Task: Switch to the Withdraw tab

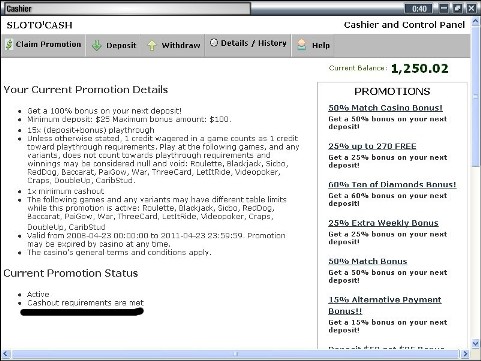Action: [174, 45]
